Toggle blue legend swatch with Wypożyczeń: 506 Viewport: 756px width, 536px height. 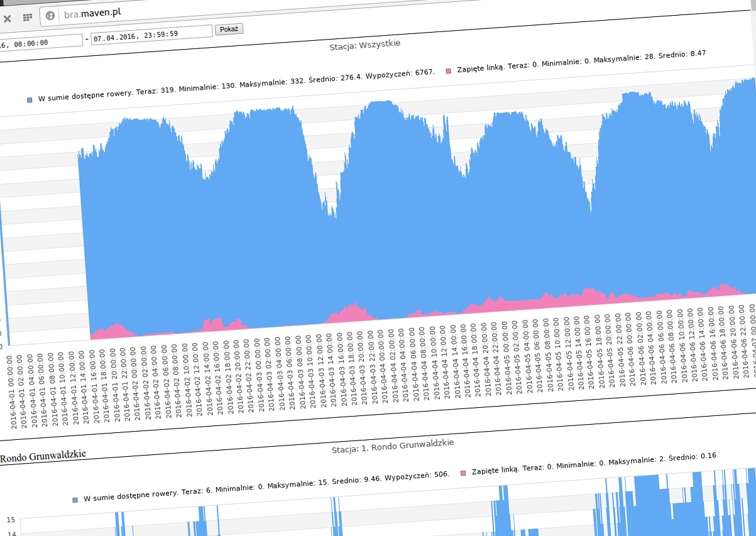click(x=75, y=500)
